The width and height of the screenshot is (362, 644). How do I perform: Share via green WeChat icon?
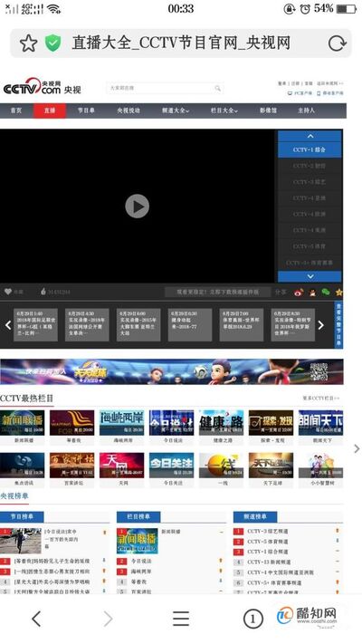(x=326, y=292)
